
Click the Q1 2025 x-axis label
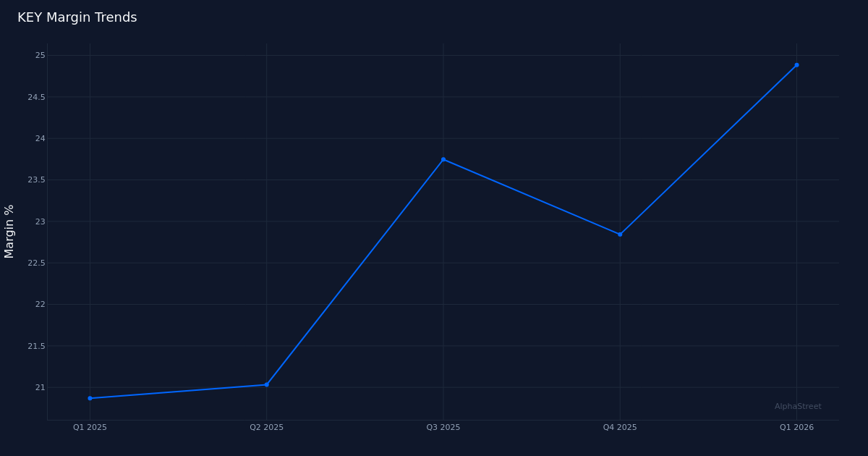pyautogui.click(x=90, y=427)
